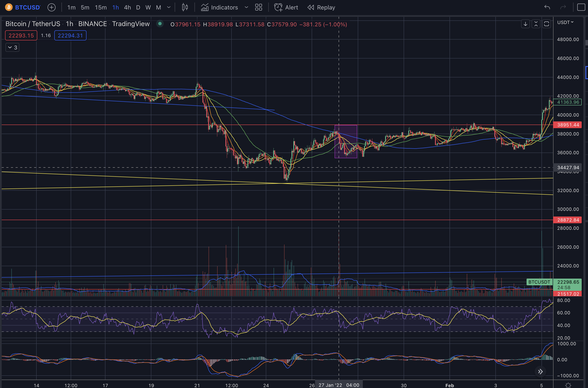Viewport: 588px width, 388px height.
Task: Open the more timeframes chevron dropdown
Action: tap(169, 7)
